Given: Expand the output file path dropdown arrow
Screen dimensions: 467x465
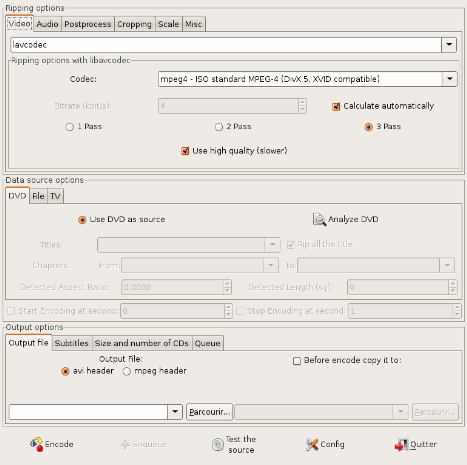Looking at the screenshot, I should [175, 412].
